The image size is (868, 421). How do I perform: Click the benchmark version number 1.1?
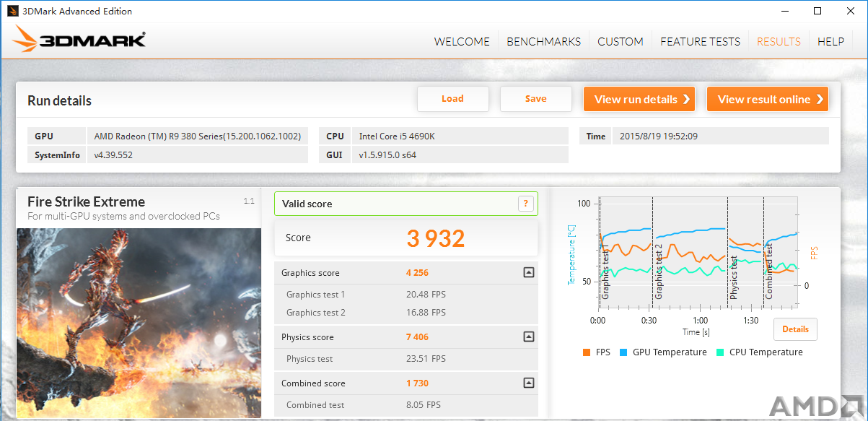point(249,201)
